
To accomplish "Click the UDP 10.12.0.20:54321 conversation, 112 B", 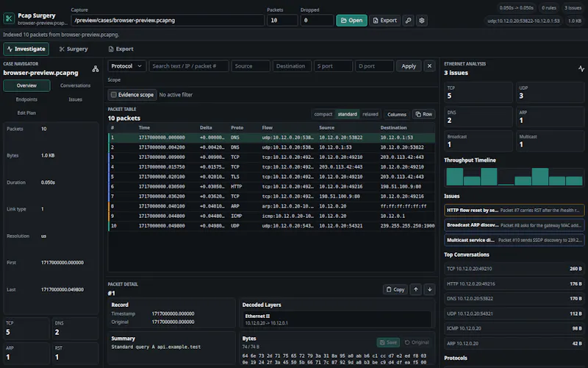I will 514,314.
